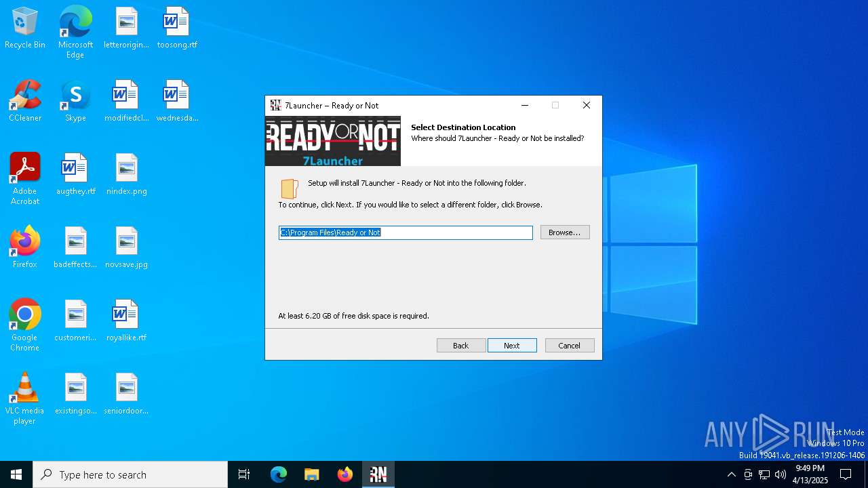
Task: Open Firefox desktop shortcut
Action: [25, 248]
